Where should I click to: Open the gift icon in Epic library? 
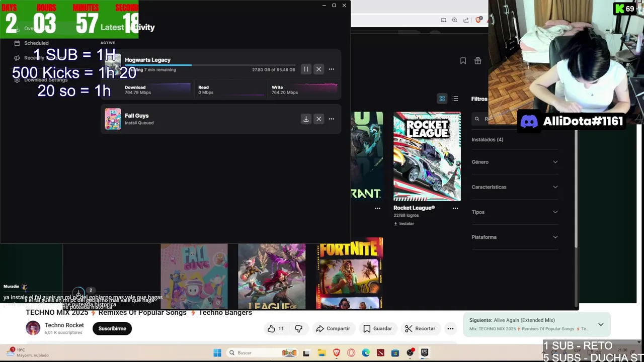coord(477,61)
